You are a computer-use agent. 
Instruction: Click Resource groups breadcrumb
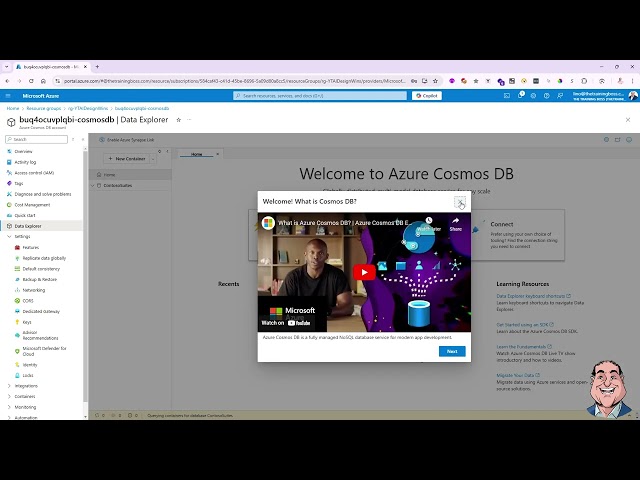pyautogui.click(x=44, y=108)
